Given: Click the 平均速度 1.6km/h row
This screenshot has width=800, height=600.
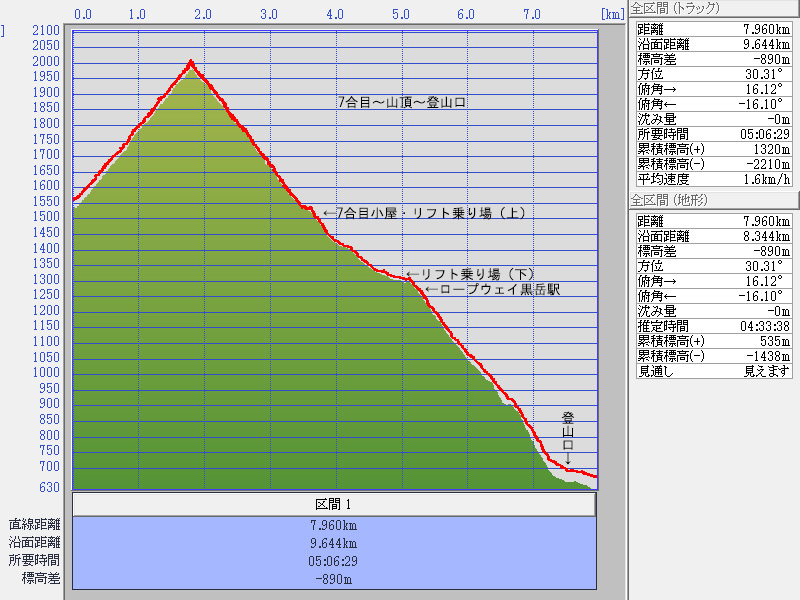Looking at the screenshot, I should point(714,179).
